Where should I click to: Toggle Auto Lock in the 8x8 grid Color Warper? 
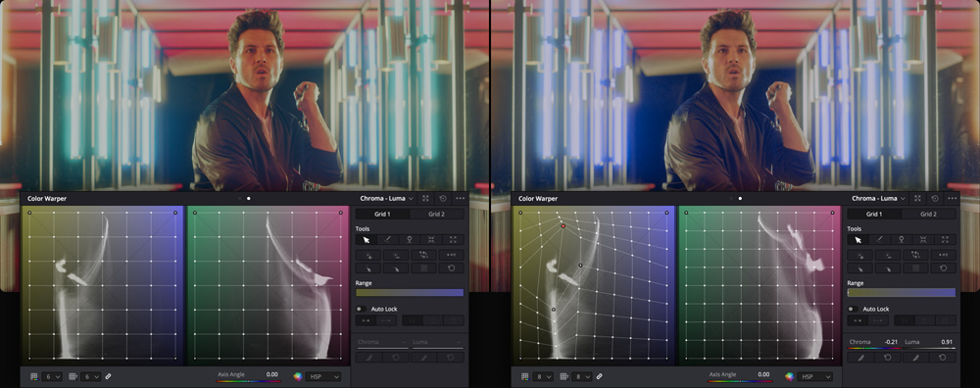tap(853, 309)
